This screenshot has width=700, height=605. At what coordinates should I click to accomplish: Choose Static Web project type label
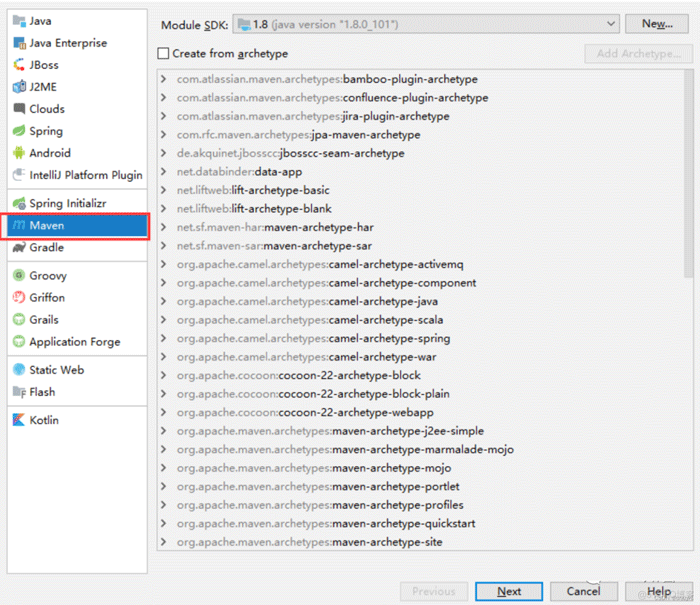(57, 370)
